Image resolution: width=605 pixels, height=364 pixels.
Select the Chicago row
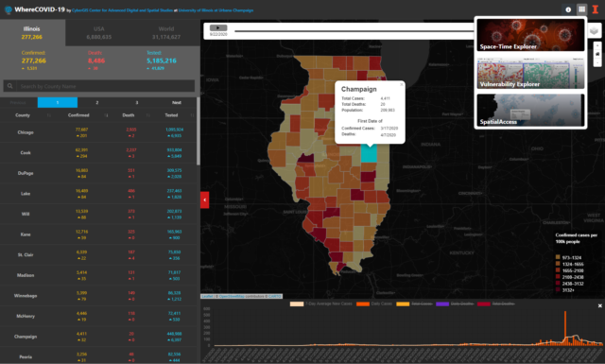point(98,132)
